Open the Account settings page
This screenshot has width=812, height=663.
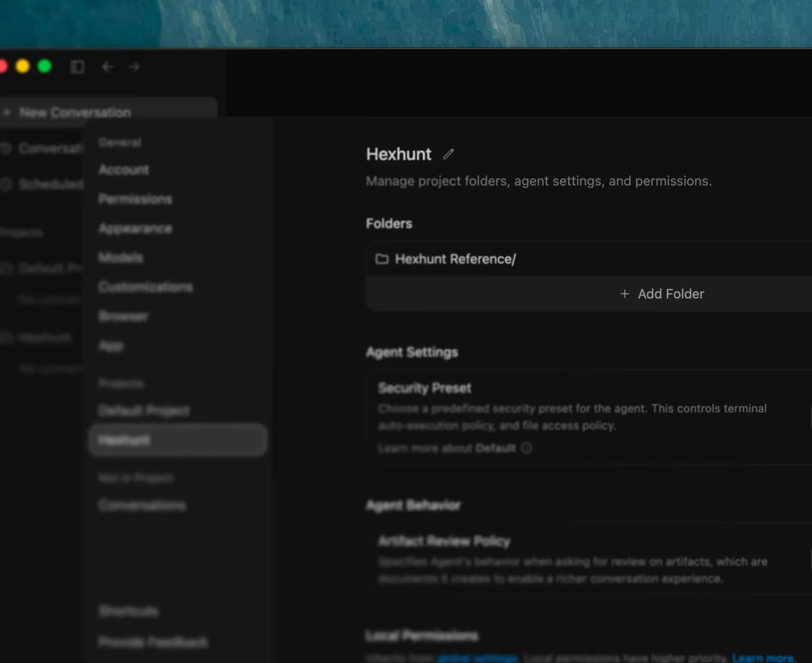click(x=124, y=170)
